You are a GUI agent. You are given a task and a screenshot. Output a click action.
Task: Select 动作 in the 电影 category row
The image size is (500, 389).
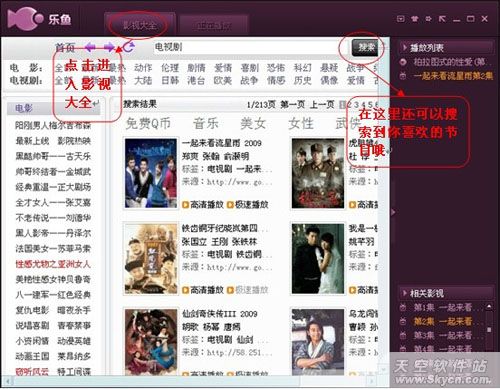click(143, 68)
